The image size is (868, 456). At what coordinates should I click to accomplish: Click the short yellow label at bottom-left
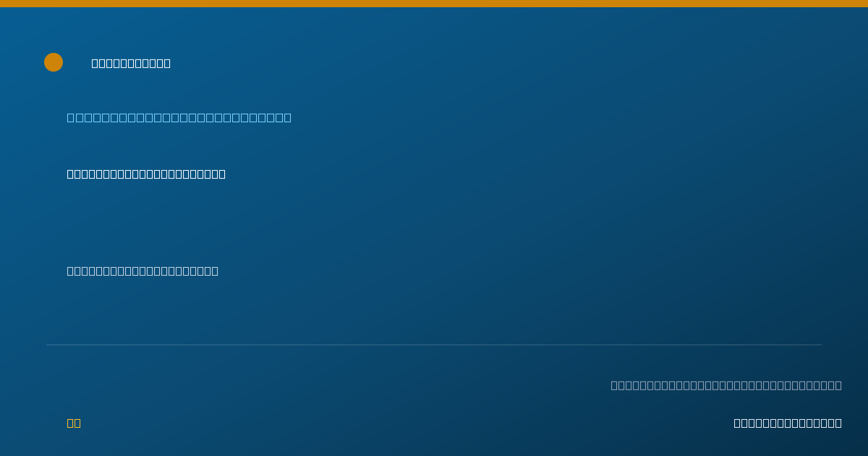coord(74,423)
